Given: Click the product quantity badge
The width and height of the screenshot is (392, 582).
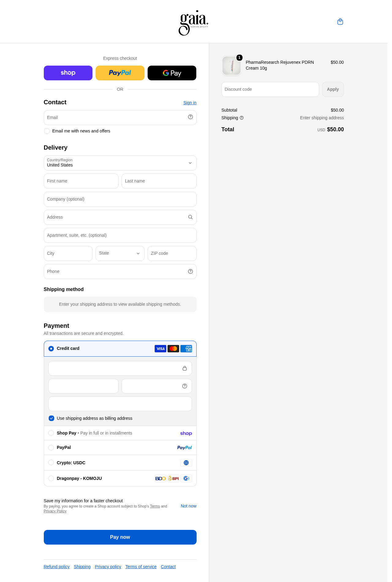Looking at the screenshot, I should tap(239, 58).
